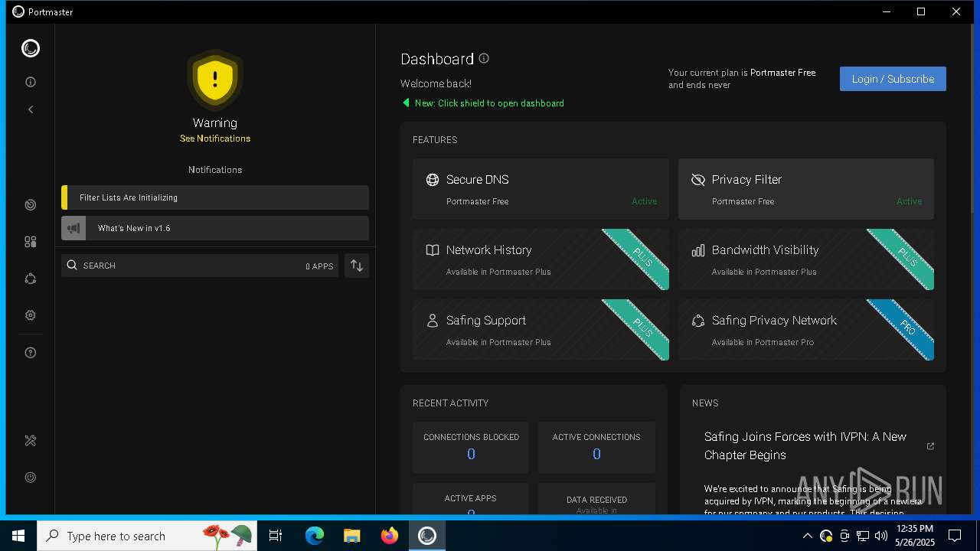Focus the apps search field
This screenshot has height=551, width=980.
click(x=200, y=266)
